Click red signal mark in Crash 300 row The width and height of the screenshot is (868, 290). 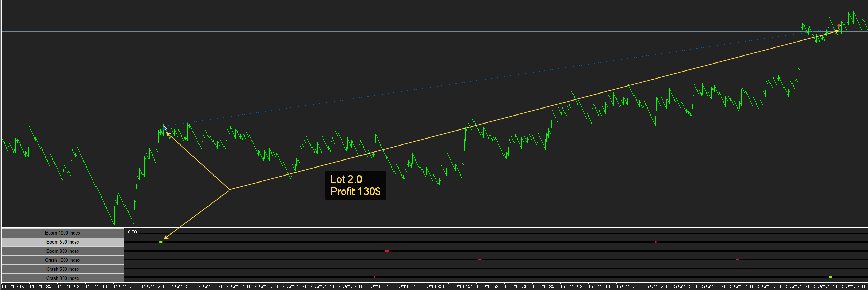[x=374, y=277]
